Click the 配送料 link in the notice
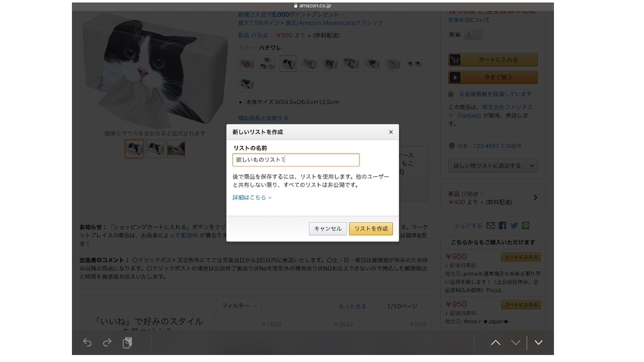Screen dimensions: 644x362 [x=189, y=235]
